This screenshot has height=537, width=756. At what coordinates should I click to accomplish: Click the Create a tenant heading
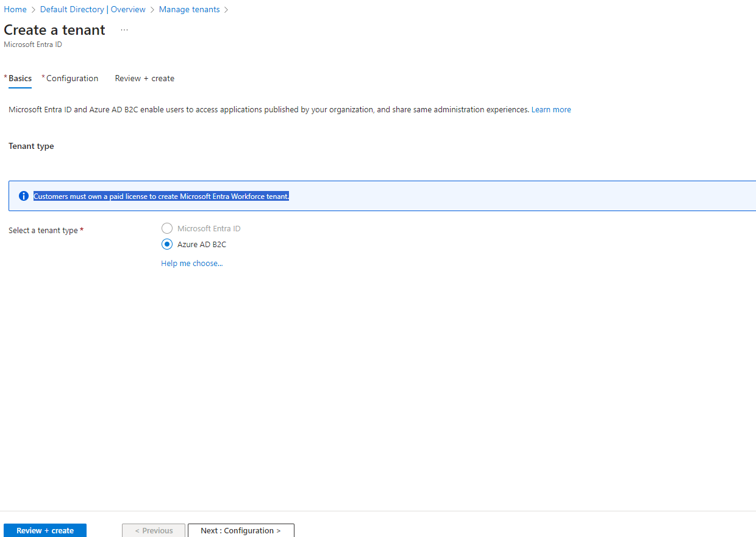click(54, 30)
